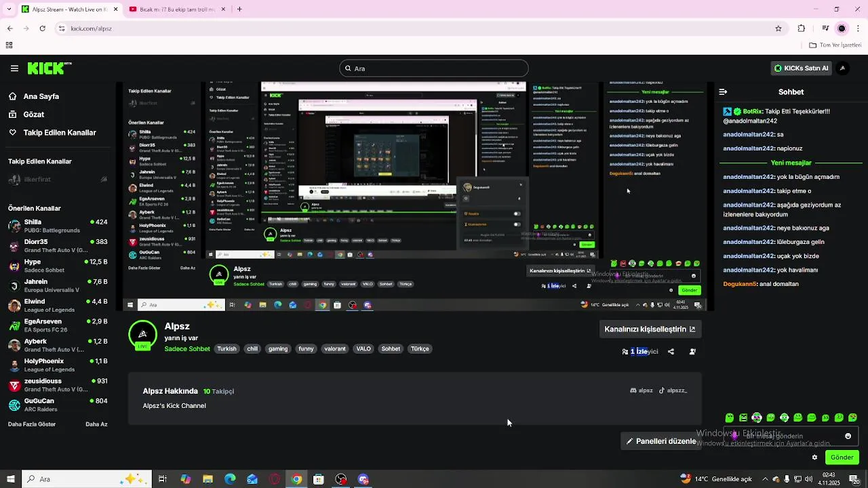Viewport: 868px width, 488px height.
Task: Click the 1 İzleyici viewer count
Action: tap(640, 352)
